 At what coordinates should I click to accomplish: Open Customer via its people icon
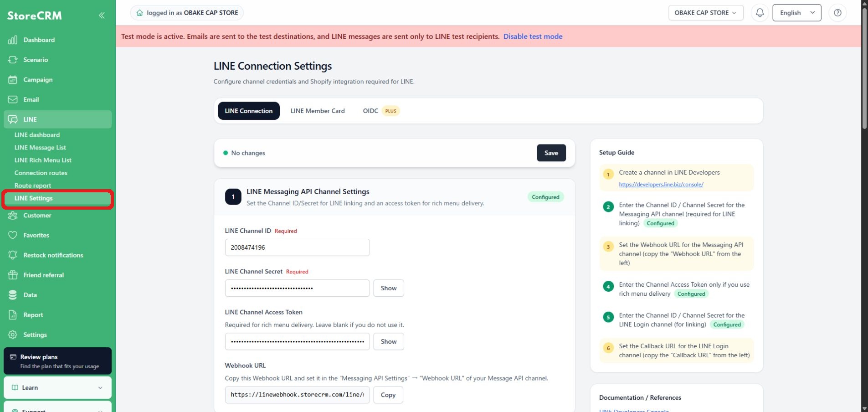[x=13, y=216]
